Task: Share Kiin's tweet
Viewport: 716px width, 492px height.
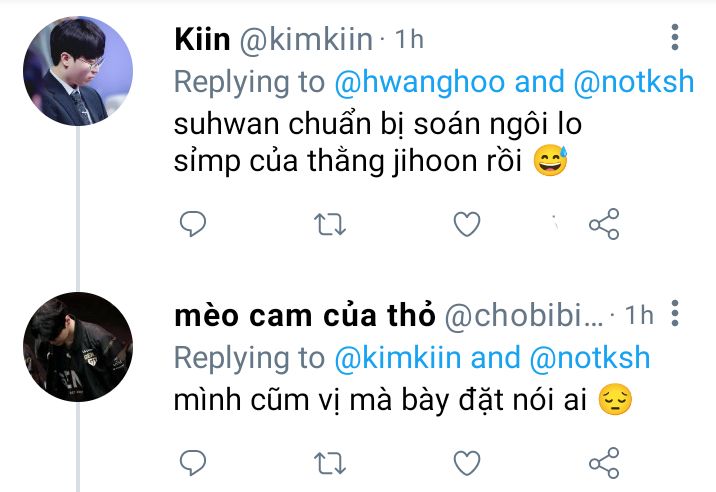Action: click(604, 224)
